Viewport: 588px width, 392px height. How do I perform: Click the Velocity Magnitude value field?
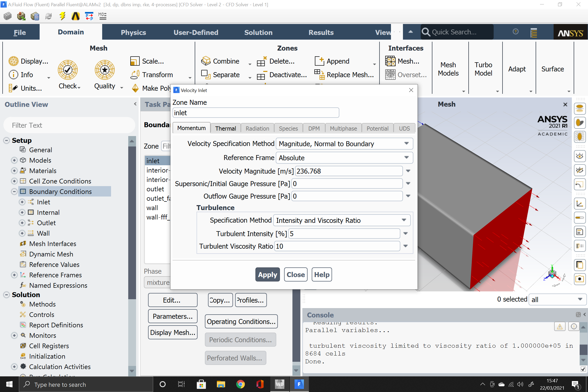pyautogui.click(x=349, y=171)
